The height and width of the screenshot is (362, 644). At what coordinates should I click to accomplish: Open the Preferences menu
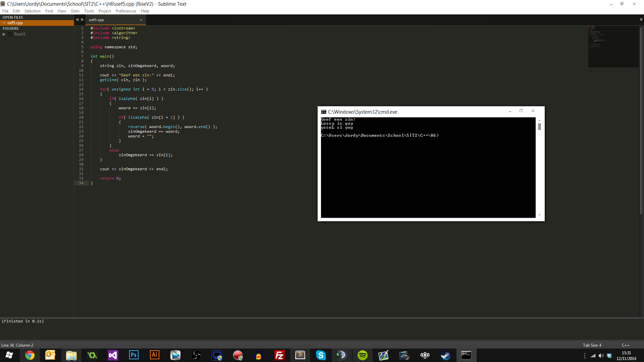coord(126,11)
